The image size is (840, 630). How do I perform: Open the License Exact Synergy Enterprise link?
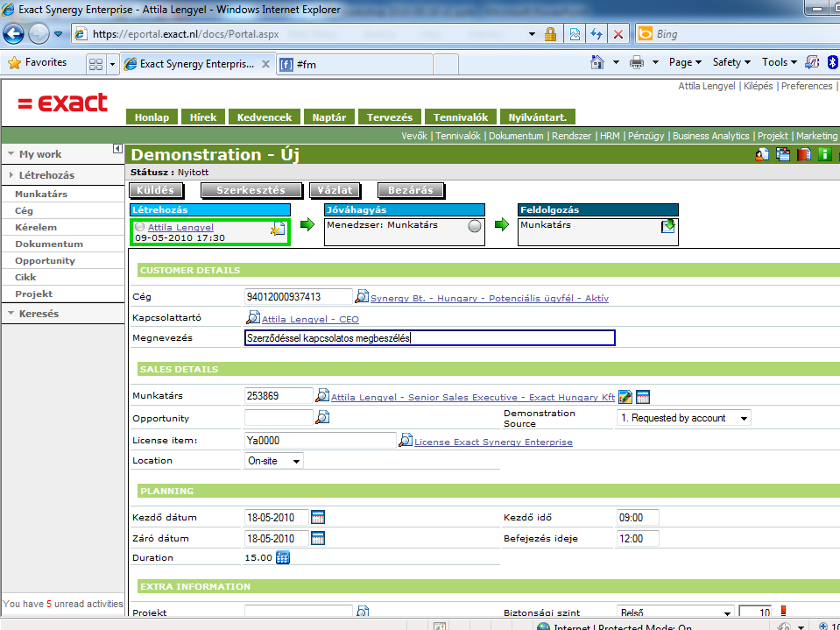tap(493, 442)
